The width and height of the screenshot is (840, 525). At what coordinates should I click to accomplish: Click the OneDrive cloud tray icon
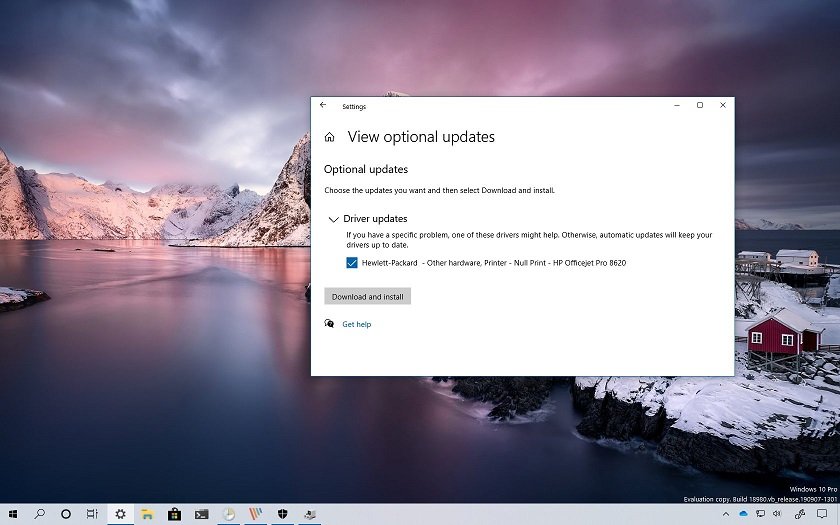743,514
